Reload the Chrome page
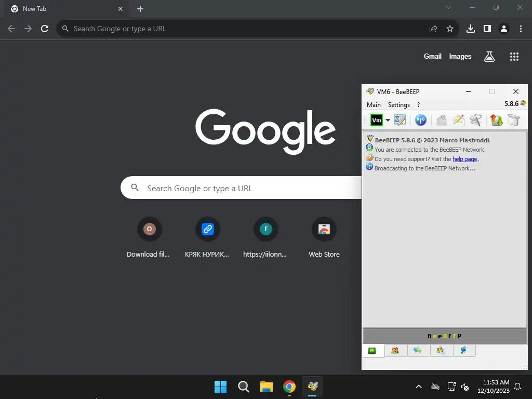Viewport: 532px width, 399px height. click(45, 29)
